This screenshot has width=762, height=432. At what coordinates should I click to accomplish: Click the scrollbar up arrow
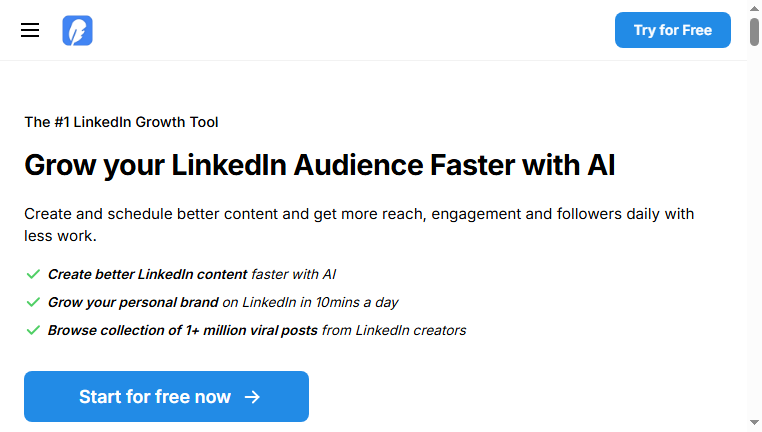point(754,8)
